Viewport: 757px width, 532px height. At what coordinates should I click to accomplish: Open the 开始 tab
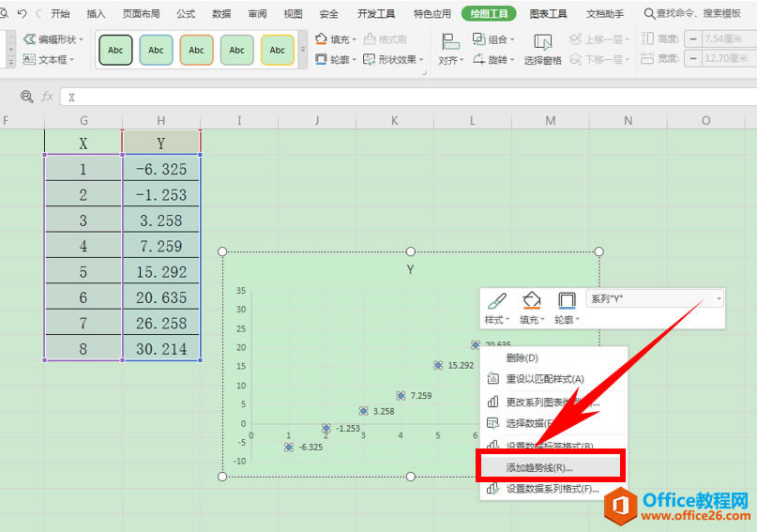click(60, 13)
